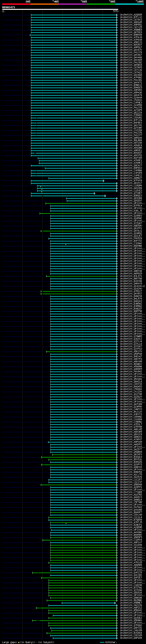
Task: Select hit label UniRef100_B7FJJ2
Action: (131, 17)
